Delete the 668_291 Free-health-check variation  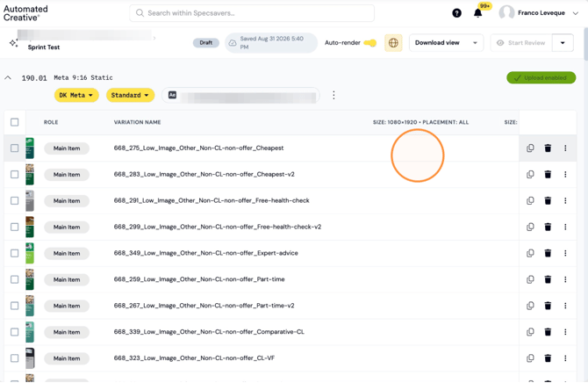(x=548, y=200)
